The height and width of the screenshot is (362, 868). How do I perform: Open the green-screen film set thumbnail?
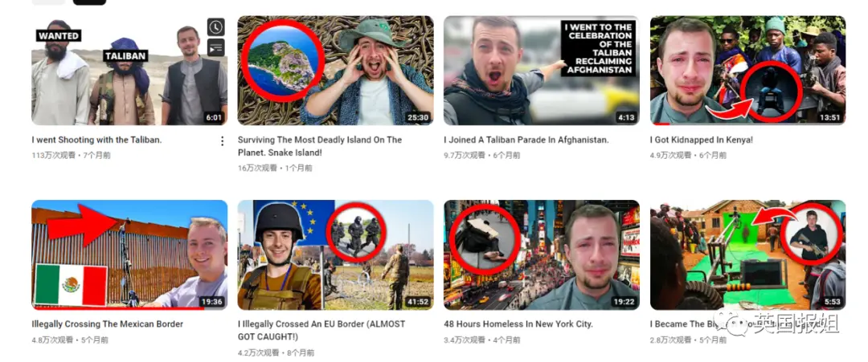(748, 254)
